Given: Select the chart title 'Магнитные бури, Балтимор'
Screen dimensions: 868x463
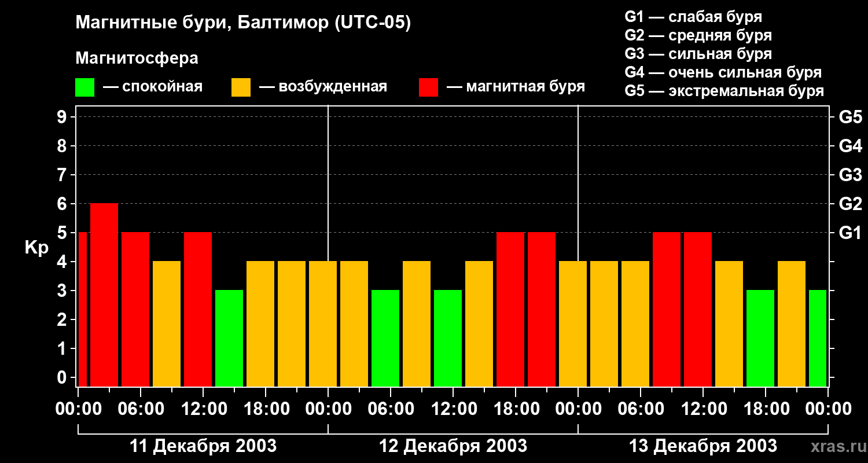Looking at the screenshot, I should (x=243, y=23).
